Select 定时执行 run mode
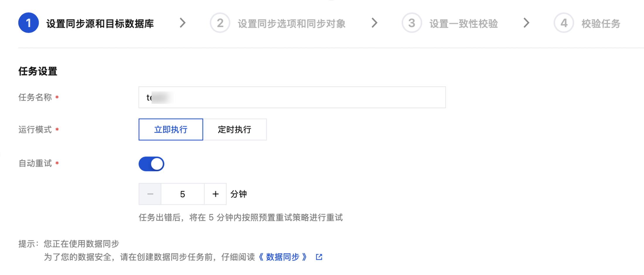The width and height of the screenshot is (644, 275). (x=234, y=129)
